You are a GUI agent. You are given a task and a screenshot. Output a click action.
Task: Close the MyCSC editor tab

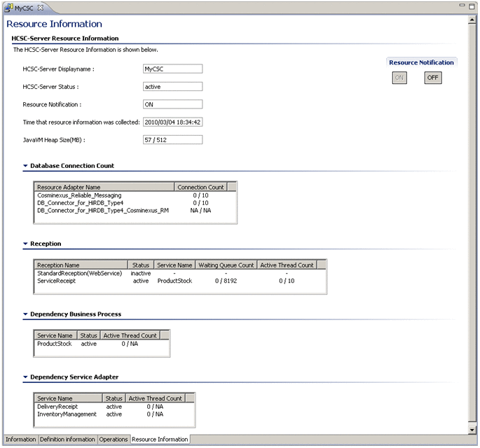pos(40,8)
